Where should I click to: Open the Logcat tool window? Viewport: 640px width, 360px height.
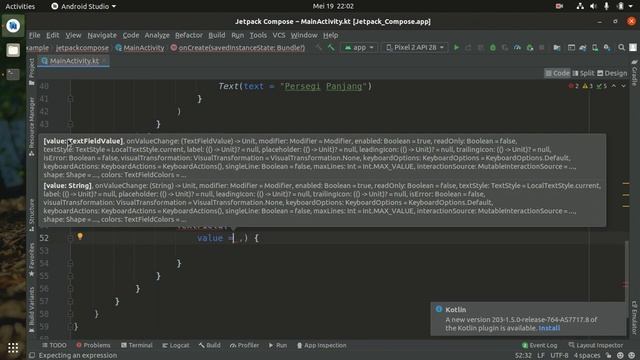pos(176,345)
